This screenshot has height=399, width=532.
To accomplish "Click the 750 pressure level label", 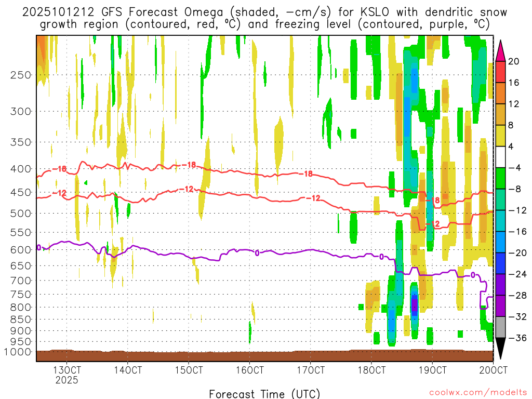I will coord(21,295).
